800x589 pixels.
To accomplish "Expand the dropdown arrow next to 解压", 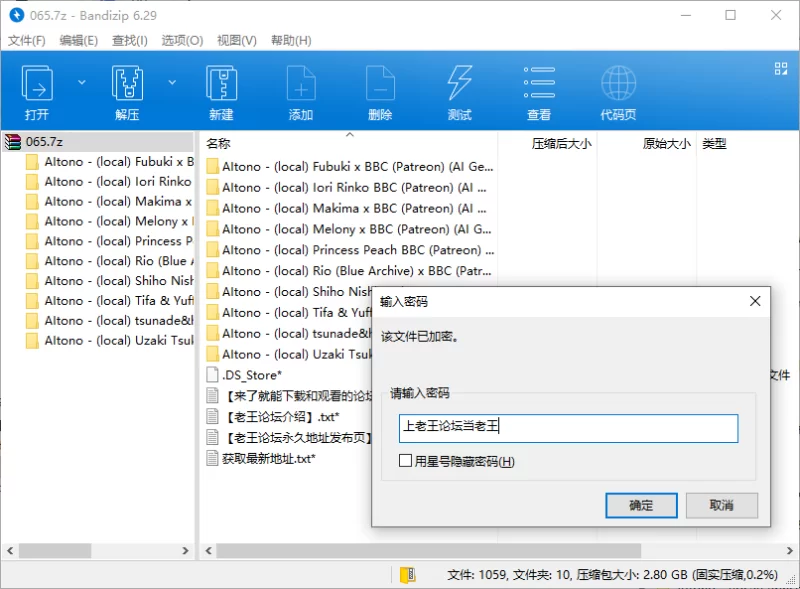I will (x=172, y=82).
